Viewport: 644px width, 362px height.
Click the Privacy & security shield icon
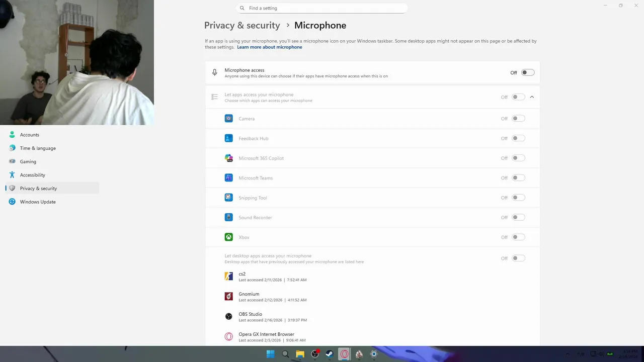coord(12,189)
